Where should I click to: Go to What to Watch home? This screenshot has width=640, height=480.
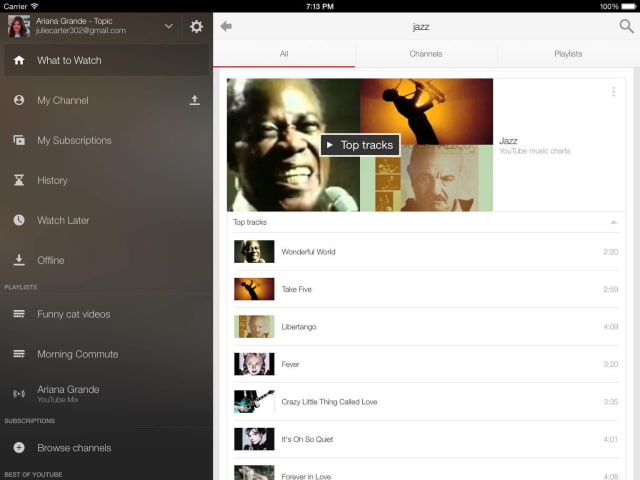pos(69,60)
